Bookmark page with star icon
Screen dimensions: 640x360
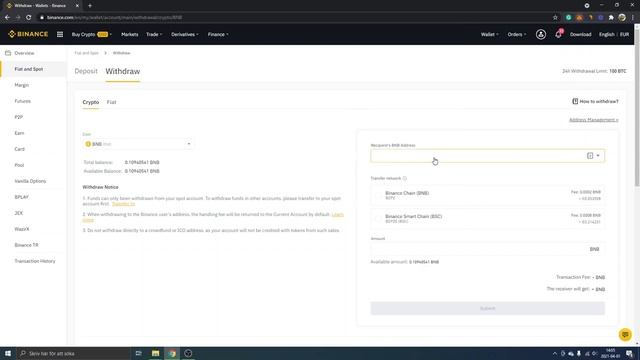pos(555,18)
